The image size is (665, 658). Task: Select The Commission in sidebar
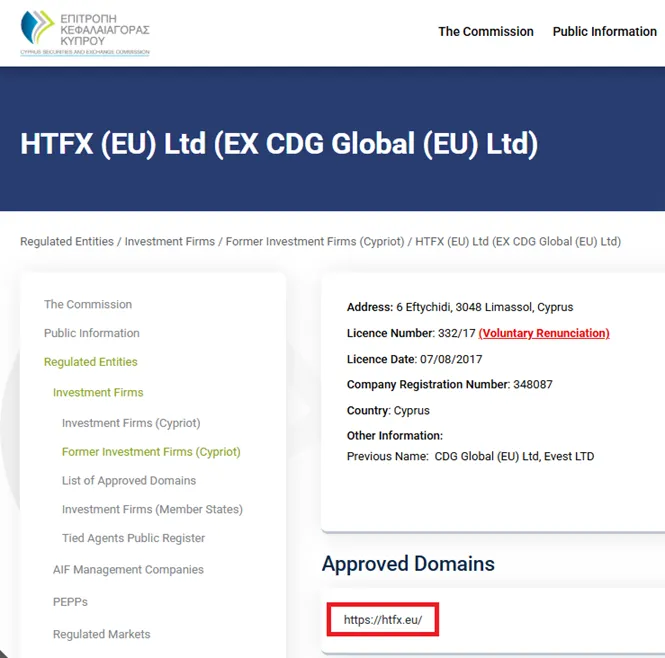pos(88,304)
